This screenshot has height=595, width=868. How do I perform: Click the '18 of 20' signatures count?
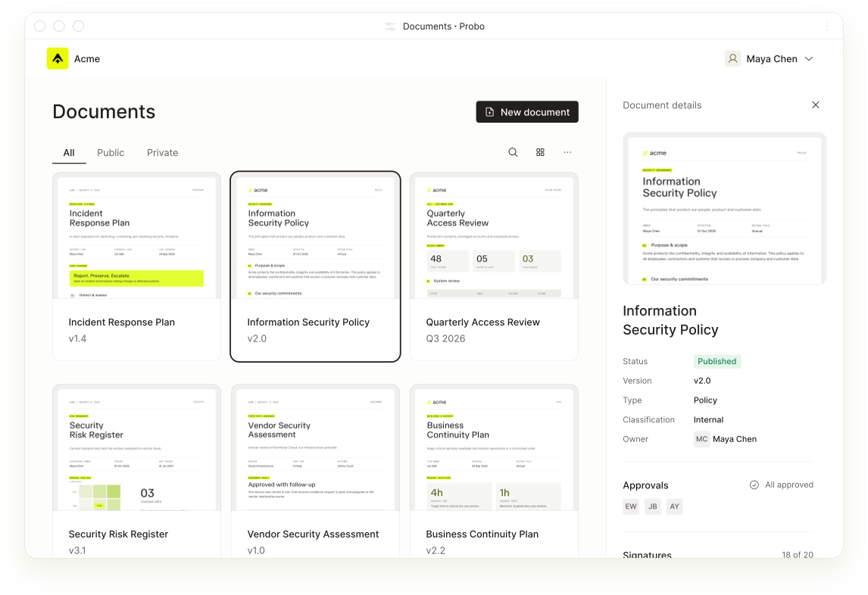pos(798,555)
